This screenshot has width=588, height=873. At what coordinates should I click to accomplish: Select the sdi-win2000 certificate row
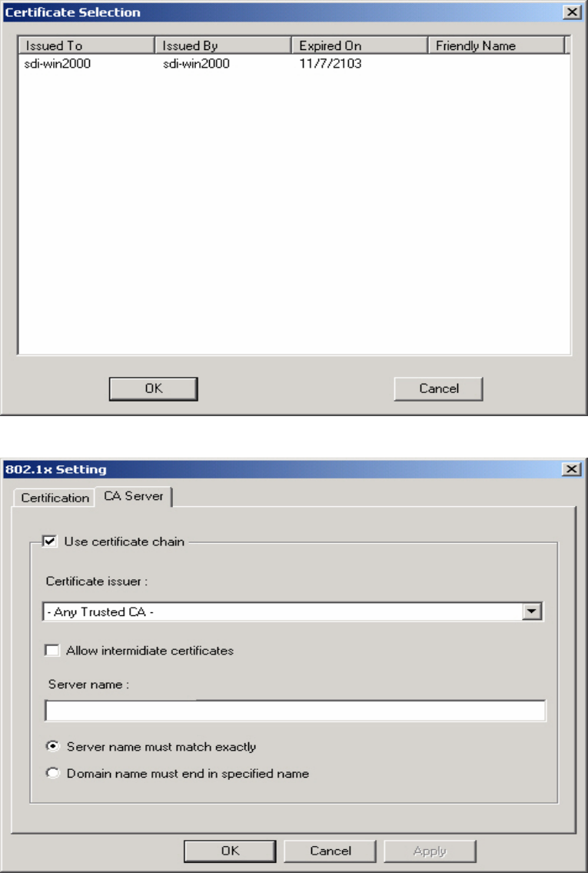click(294, 64)
